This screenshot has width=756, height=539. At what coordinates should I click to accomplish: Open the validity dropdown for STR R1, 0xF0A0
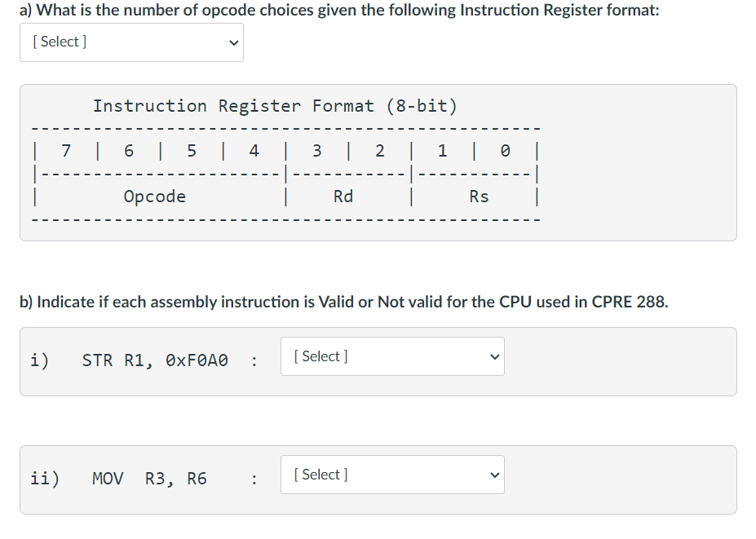tap(391, 356)
